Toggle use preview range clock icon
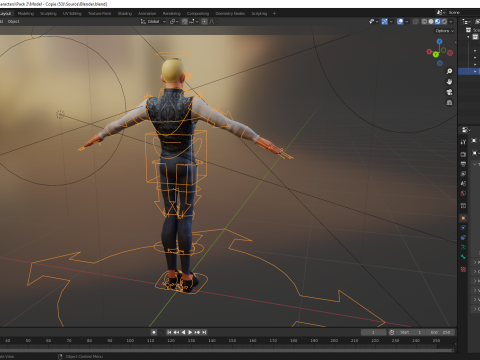Viewport: 480px width, 360px height. [x=392, y=332]
